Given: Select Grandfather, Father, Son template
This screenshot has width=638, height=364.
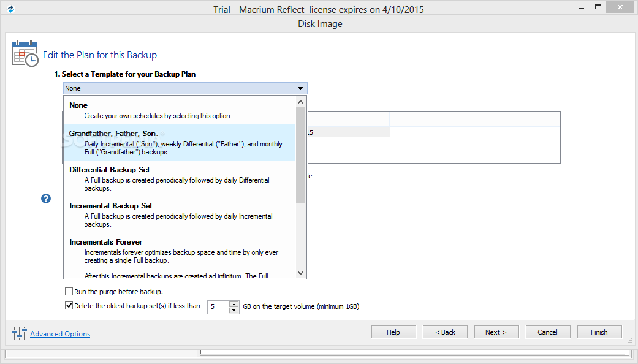Looking at the screenshot, I should point(180,142).
